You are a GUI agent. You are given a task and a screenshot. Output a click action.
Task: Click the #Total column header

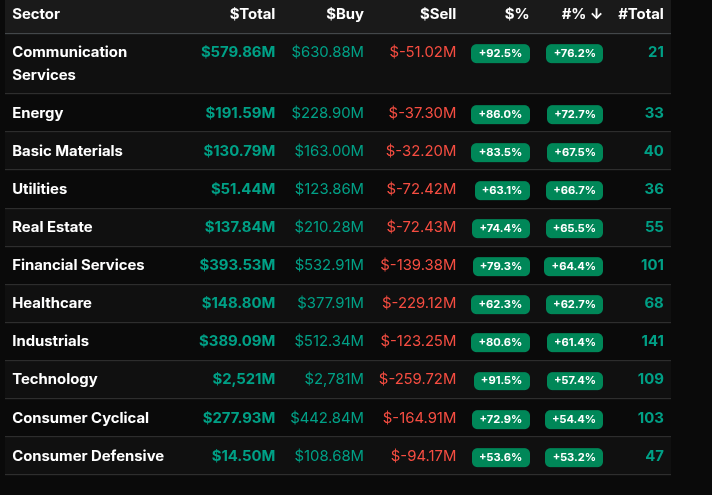point(640,14)
